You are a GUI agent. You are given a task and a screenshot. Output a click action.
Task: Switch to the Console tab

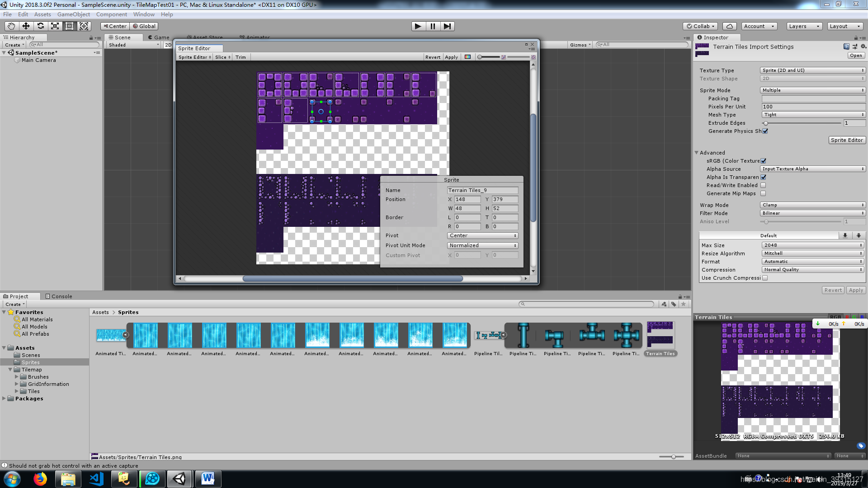point(59,296)
